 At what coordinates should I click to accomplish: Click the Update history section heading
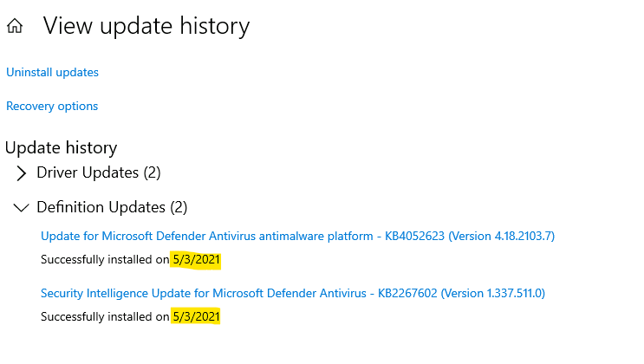(61, 148)
